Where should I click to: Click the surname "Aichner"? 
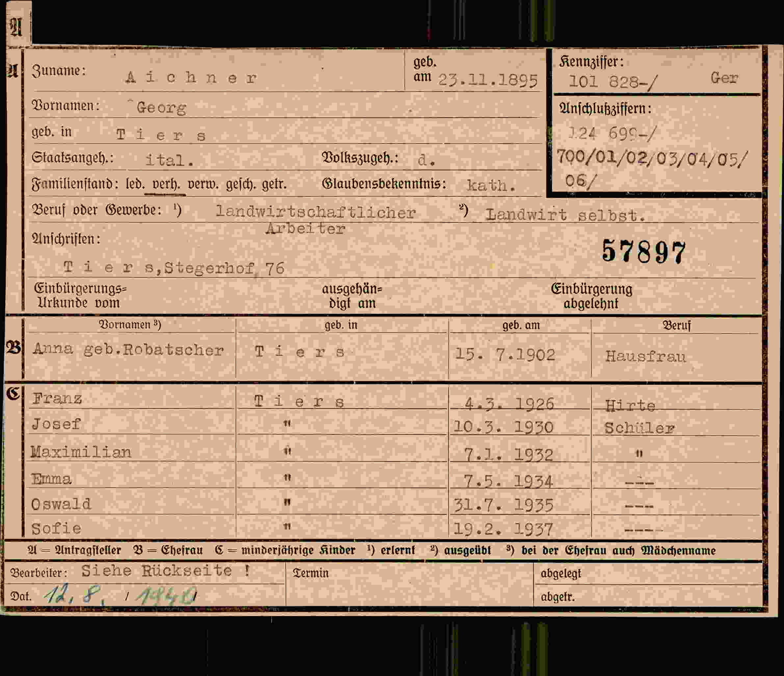pos(192,78)
